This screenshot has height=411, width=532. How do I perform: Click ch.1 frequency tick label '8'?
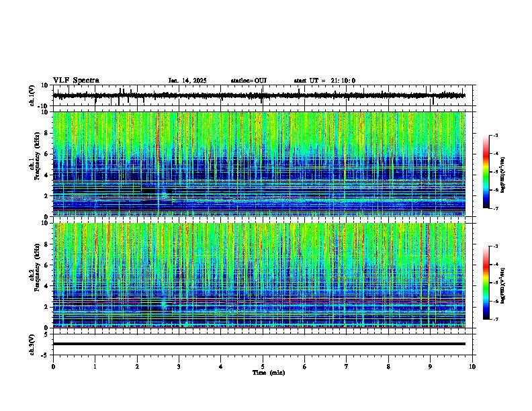[46, 133]
